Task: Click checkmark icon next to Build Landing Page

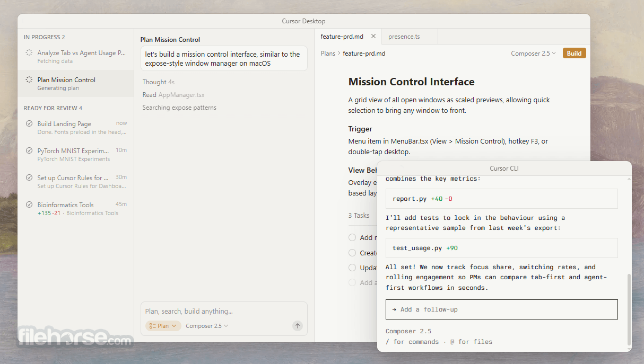Action: (x=29, y=124)
